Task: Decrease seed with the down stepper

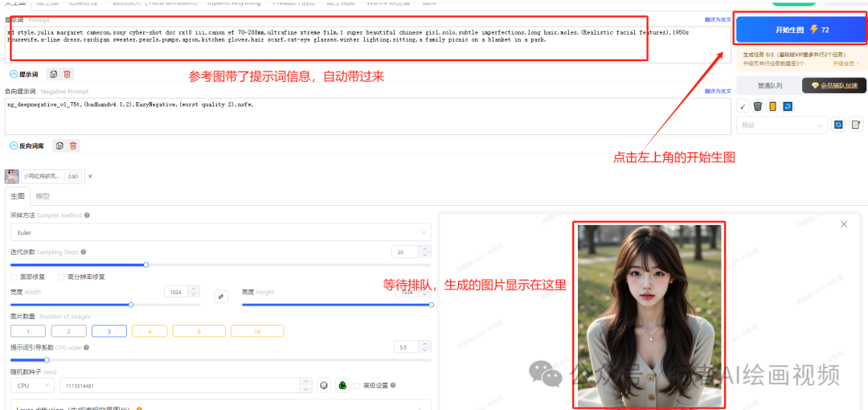Action: 306,389
